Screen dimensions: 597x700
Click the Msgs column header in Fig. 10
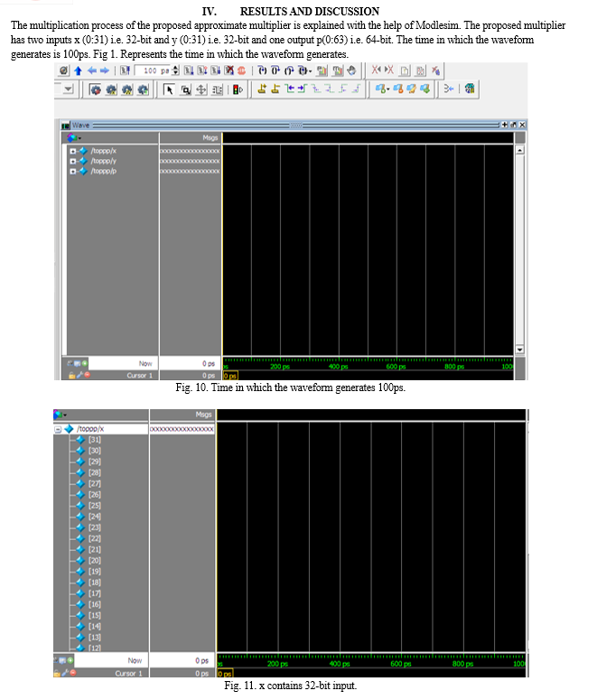210,138
